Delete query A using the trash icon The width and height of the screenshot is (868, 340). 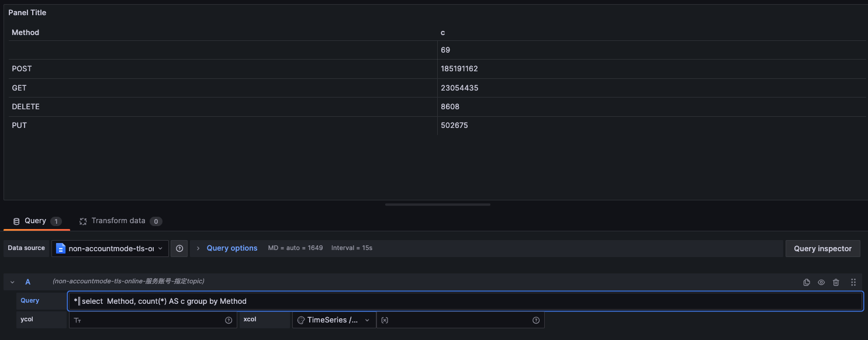pyautogui.click(x=836, y=282)
